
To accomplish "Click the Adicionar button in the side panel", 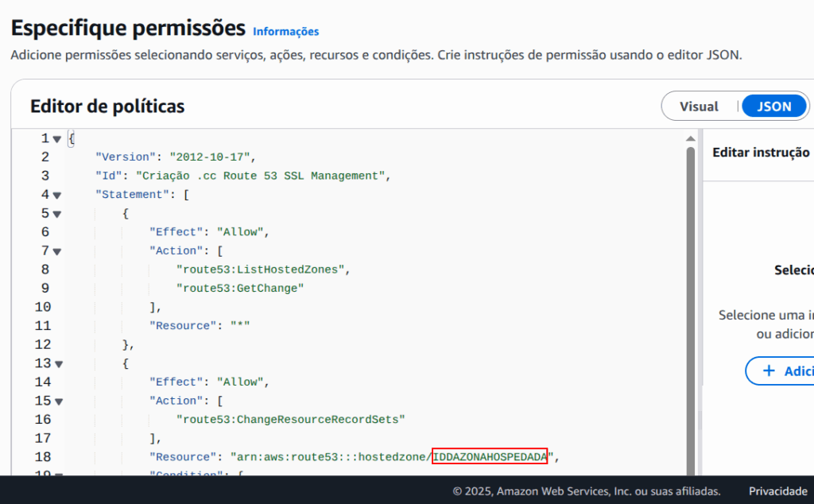I will click(x=792, y=370).
